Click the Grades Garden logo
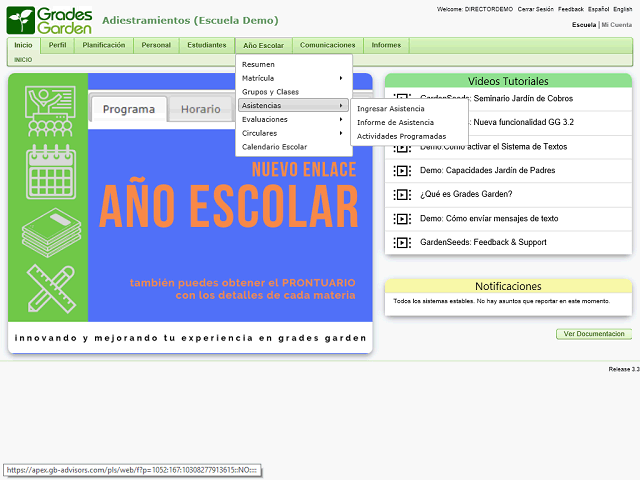The image size is (640, 480). pos(49,19)
